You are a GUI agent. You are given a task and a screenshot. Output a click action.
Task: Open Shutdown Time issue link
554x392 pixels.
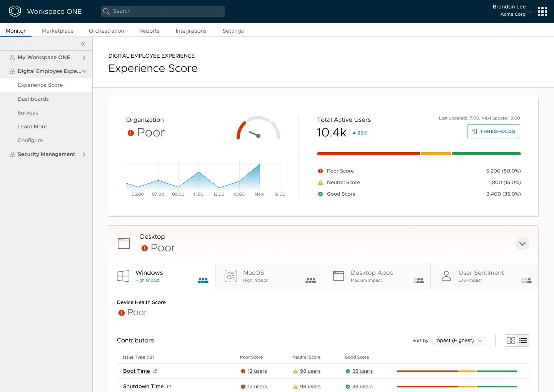coord(144,387)
